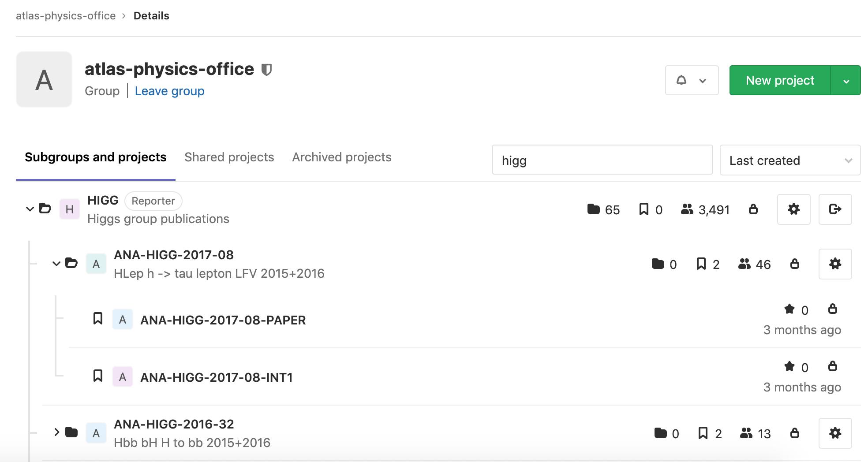This screenshot has height=462, width=868.
Task: Click the Leave group link
Action: pyautogui.click(x=169, y=91)
